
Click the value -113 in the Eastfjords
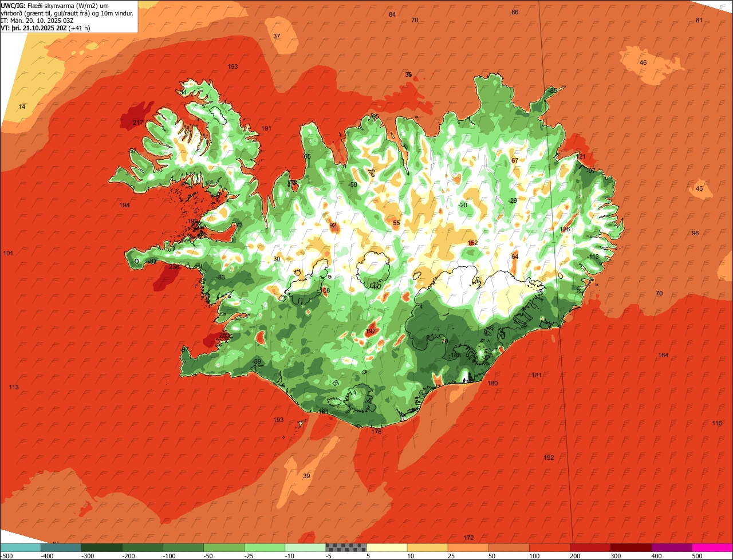[x=593, y=257]
